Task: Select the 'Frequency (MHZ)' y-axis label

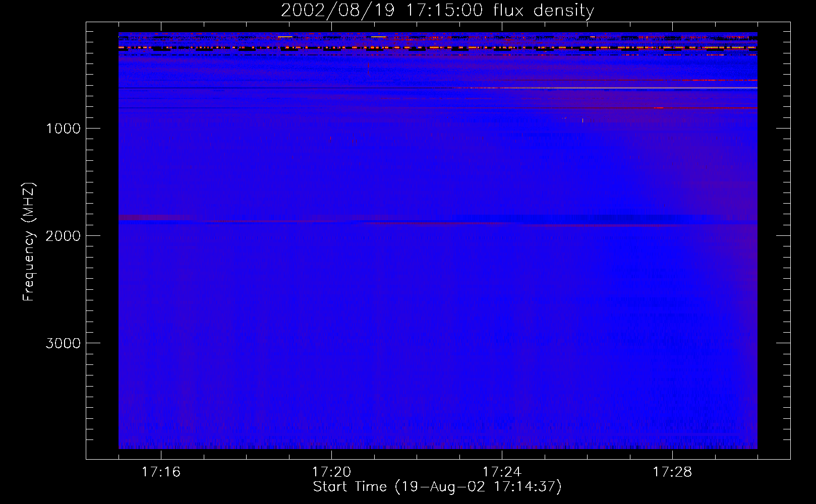Action: (29, 242)
